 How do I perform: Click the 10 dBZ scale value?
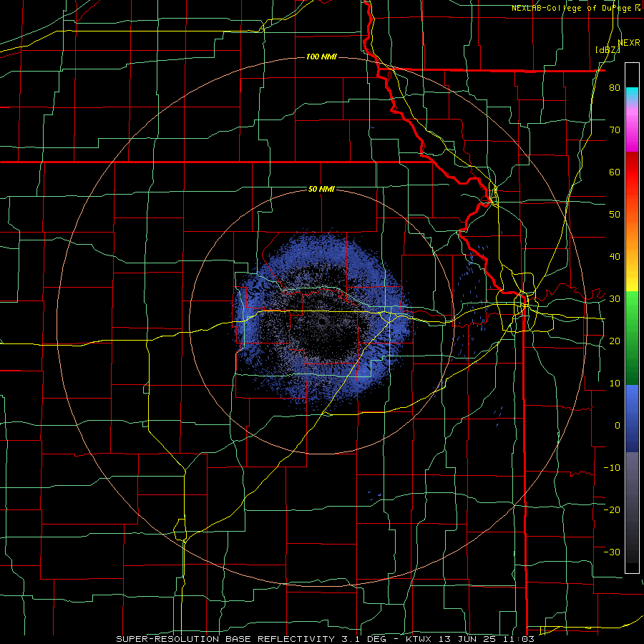pyautogui.click(x=615, y=384)
